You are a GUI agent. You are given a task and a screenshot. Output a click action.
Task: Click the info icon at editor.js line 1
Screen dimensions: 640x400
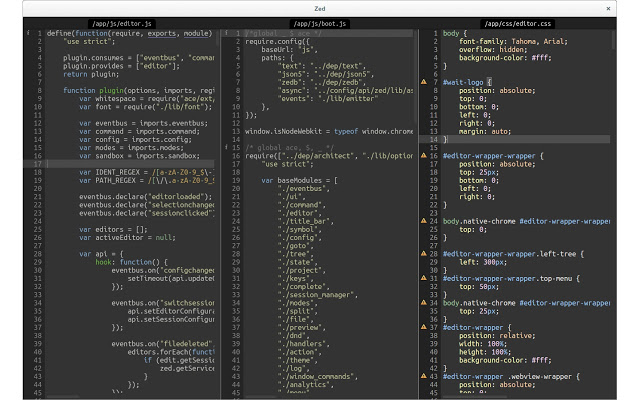point(28,33)
